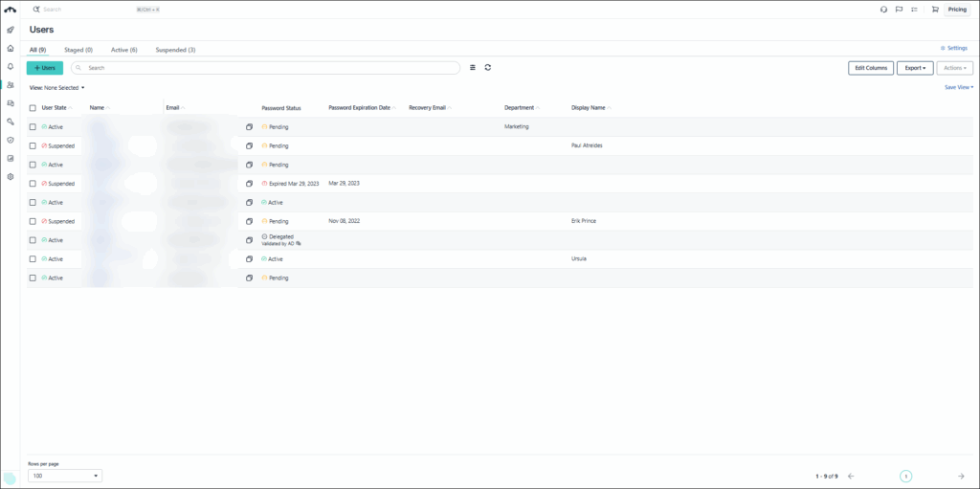Viewport: 980px width, 489px height.
Task: Click the Paul Atreides display name
Action: [587, 145]
